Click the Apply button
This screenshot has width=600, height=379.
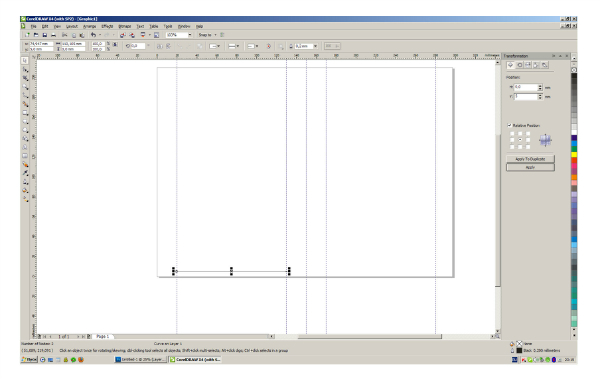click(530, 167)
